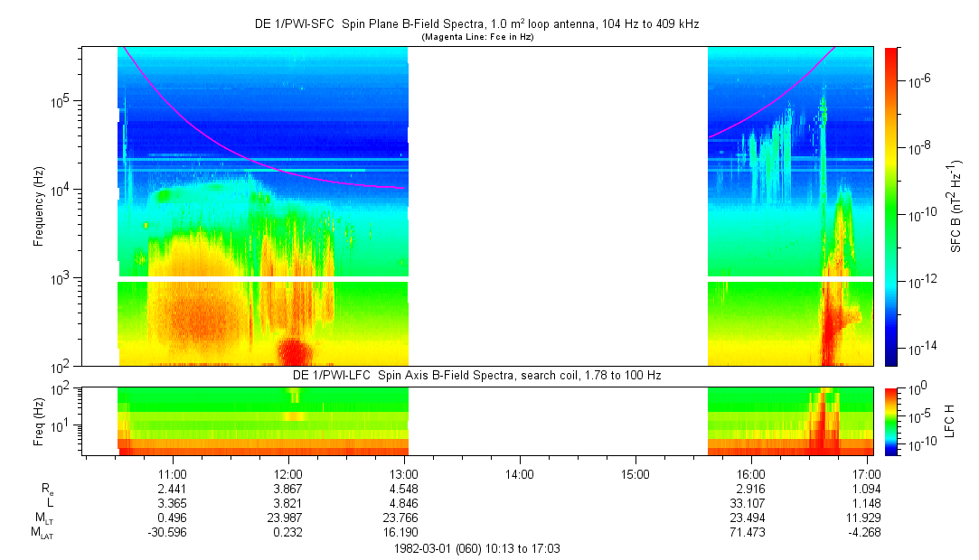Click the 14:00 time axis tick label
This screenshot has height=560, width=979.
tap(520, 474)
